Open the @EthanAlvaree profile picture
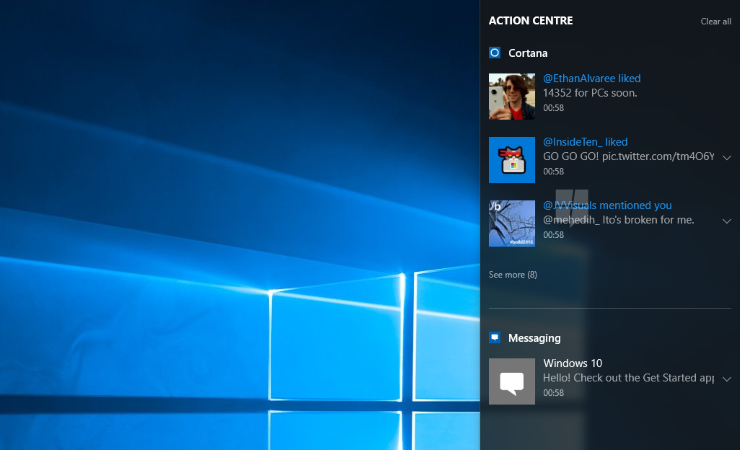740x450 pixels. [511, 96]
